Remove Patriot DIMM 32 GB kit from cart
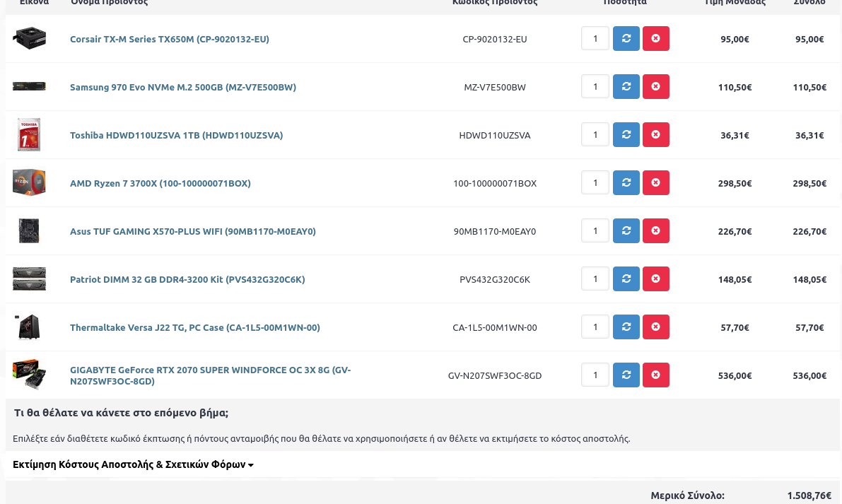Viewport: 842px width, 504px height. coord(655,279)
